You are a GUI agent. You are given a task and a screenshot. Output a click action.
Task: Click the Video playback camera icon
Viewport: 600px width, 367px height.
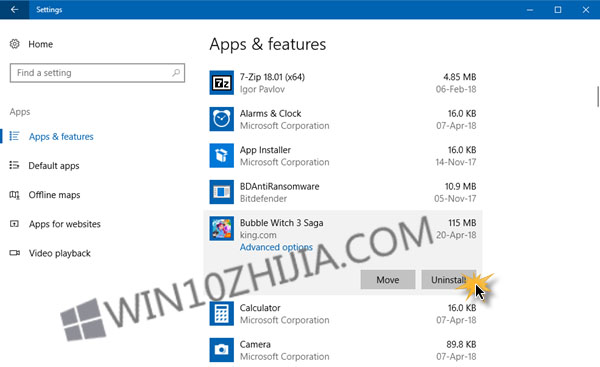[x=15, y=253]
